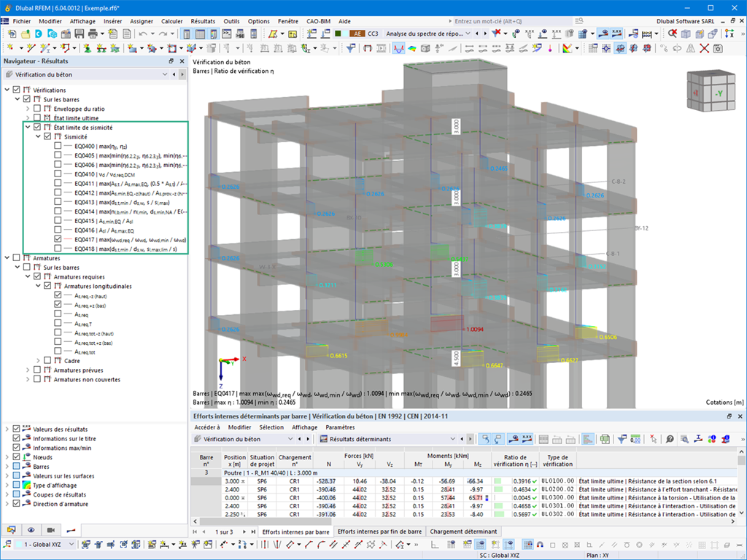Click the results tab icon in navigator
The image size is (747, 560).
tap(71, 529)
